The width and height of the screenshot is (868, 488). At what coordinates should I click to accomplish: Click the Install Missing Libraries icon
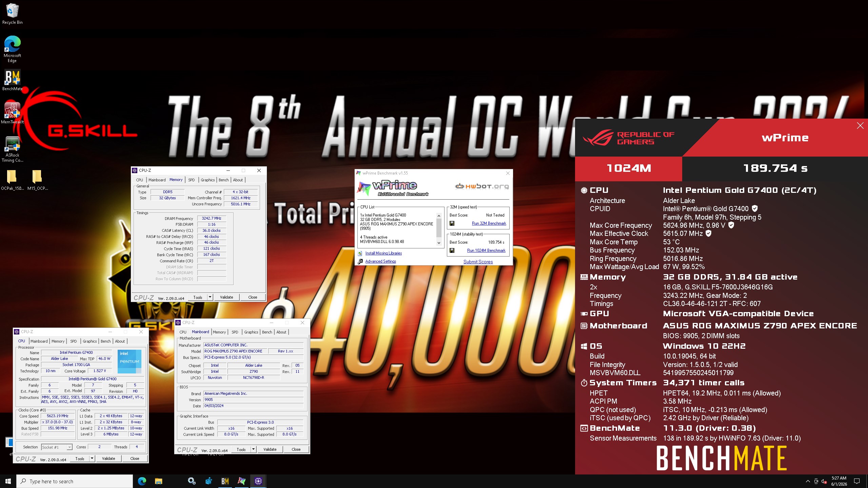360,253
